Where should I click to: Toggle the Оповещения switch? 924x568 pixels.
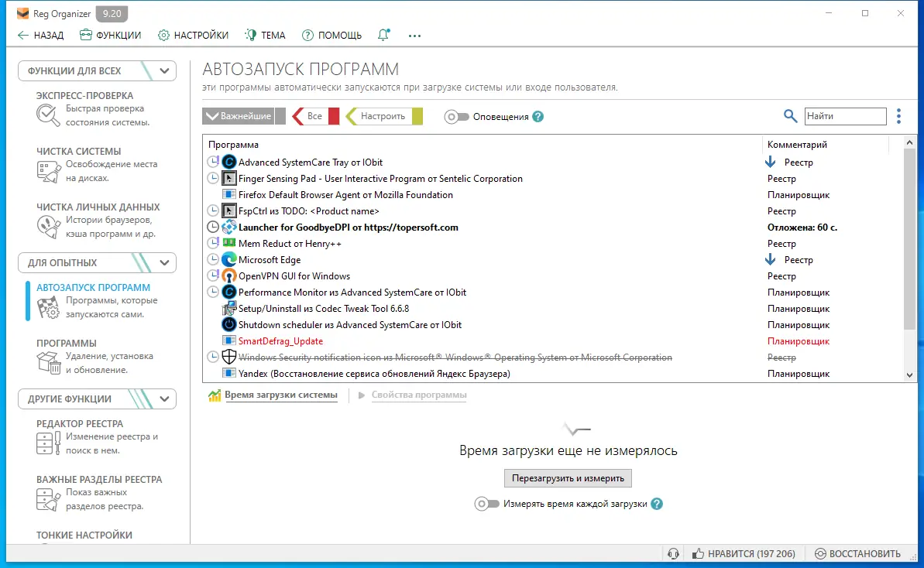(457, 117)
